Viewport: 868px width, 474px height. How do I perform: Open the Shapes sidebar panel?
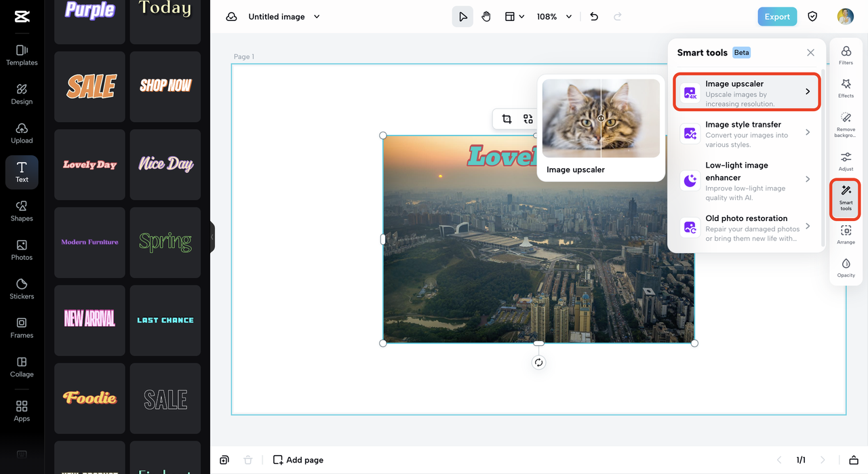[x=22, y=211]
